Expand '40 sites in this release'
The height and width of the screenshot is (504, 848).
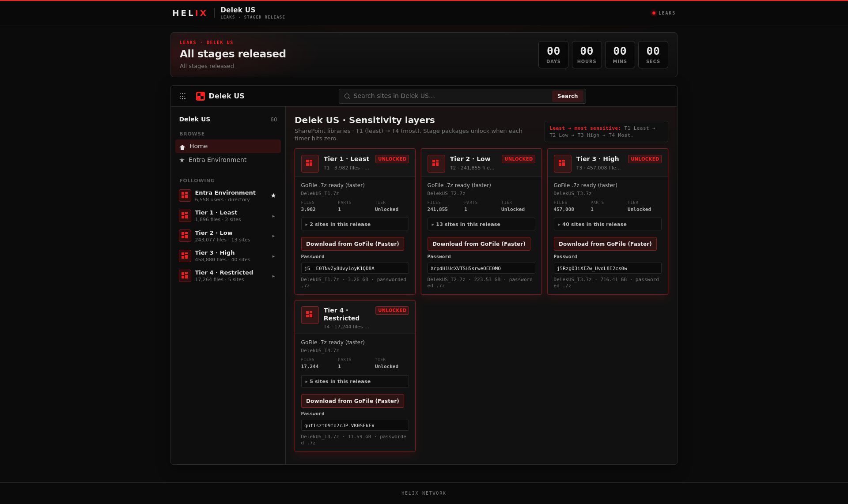[607, 224]
